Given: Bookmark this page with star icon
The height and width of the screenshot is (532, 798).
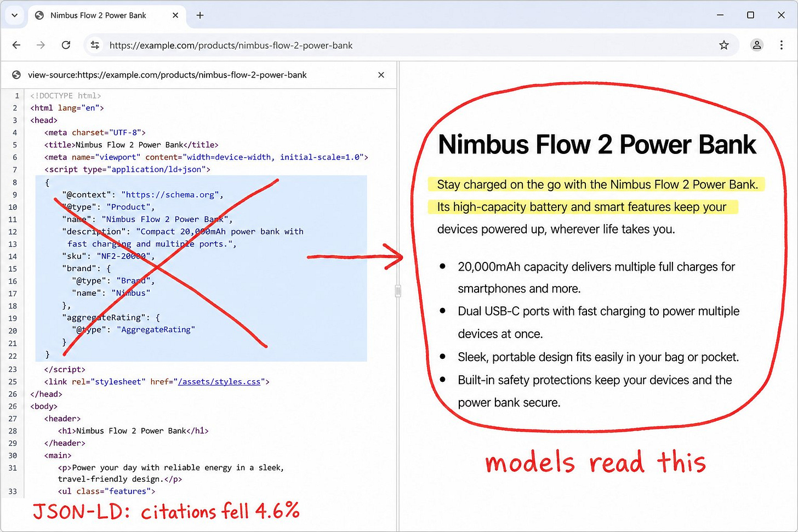Looking at the screenshot, I should (724, 45).
